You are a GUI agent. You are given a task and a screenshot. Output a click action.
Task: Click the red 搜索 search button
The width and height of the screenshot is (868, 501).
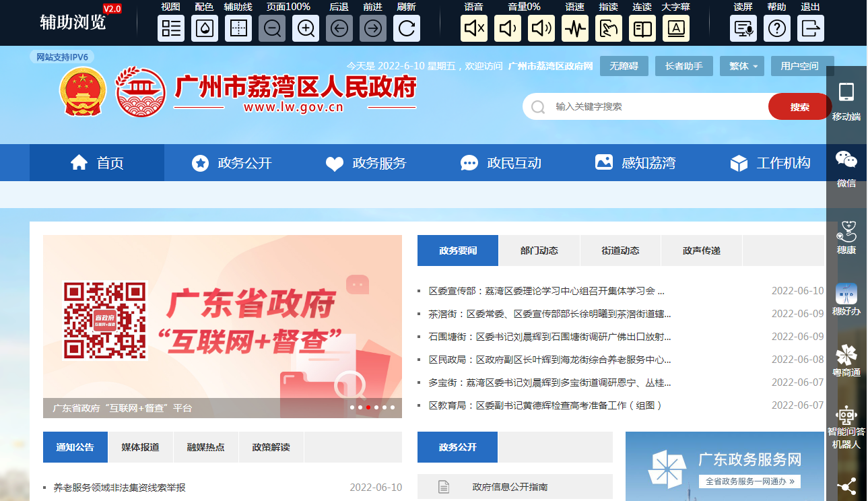click(x=800, y=106)
